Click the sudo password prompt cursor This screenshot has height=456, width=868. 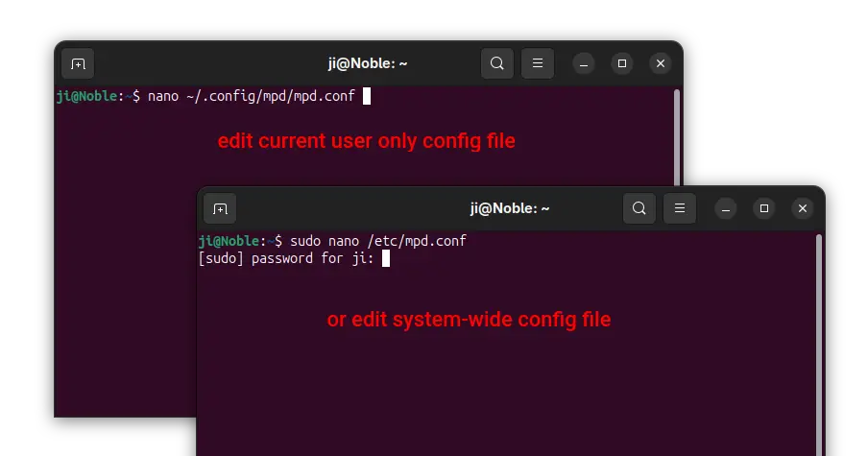click(386, 258)
